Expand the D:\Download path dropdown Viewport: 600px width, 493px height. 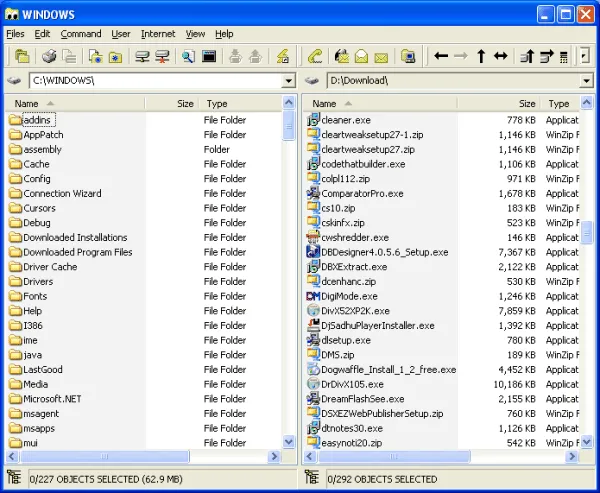tap(586, 81)
